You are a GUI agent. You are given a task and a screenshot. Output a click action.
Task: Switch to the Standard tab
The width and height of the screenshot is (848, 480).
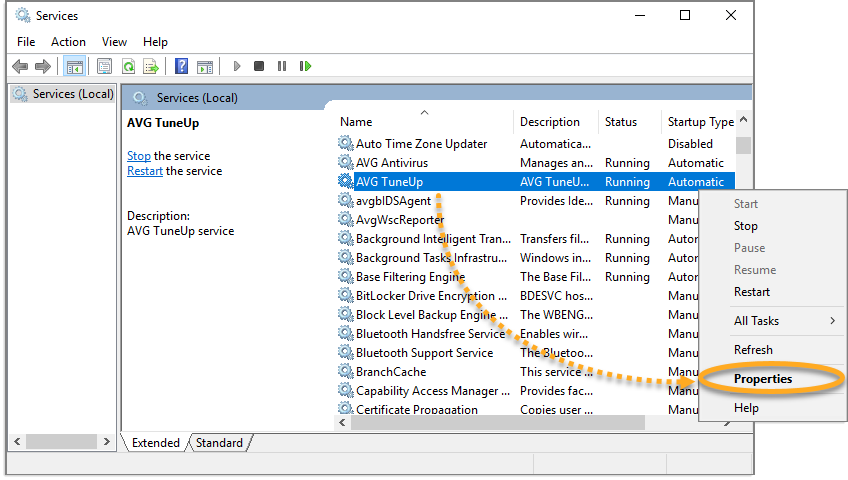point(219,443)
